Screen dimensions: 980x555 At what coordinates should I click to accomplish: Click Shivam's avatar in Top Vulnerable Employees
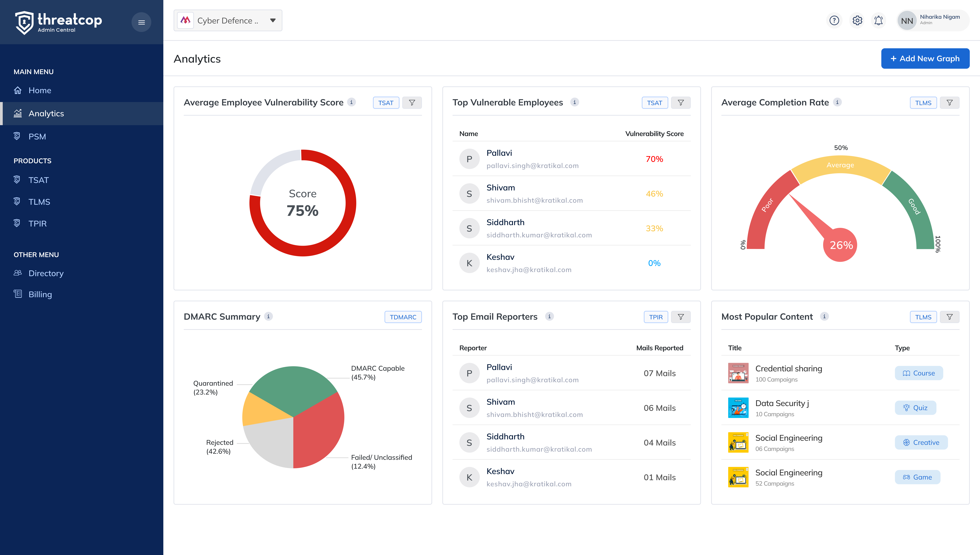469,194
